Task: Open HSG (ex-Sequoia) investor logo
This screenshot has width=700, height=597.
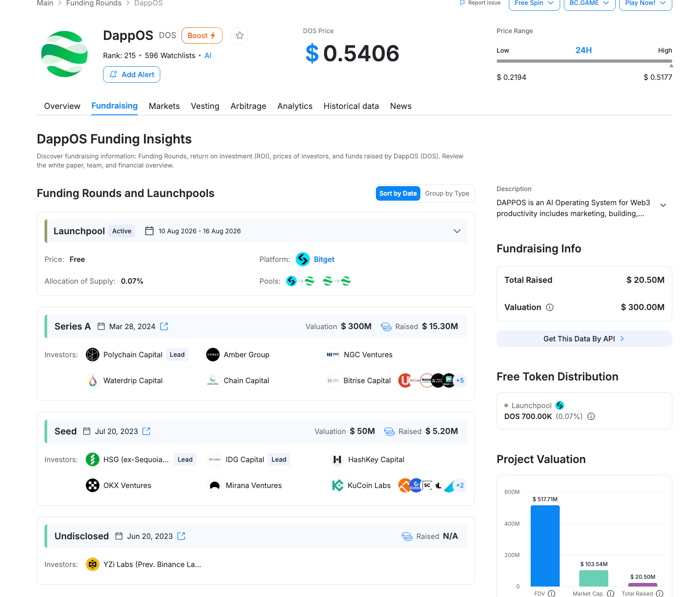Action: (93, 459)
